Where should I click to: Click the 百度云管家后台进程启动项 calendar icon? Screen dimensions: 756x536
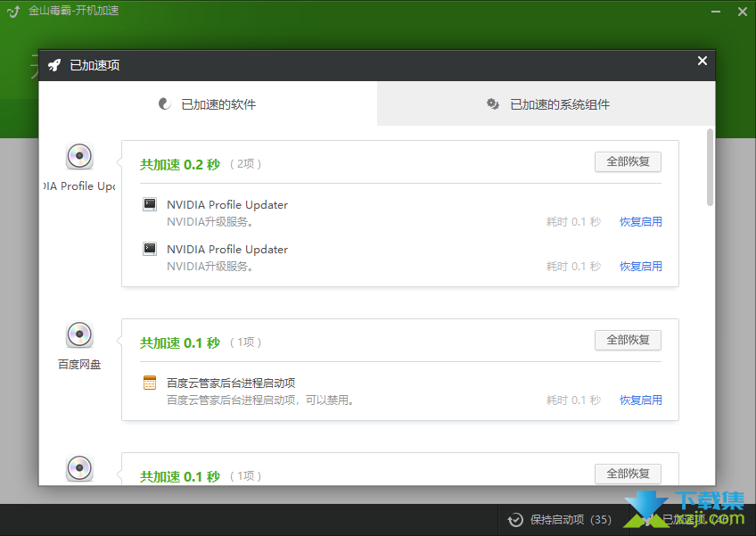pos(150,383)
